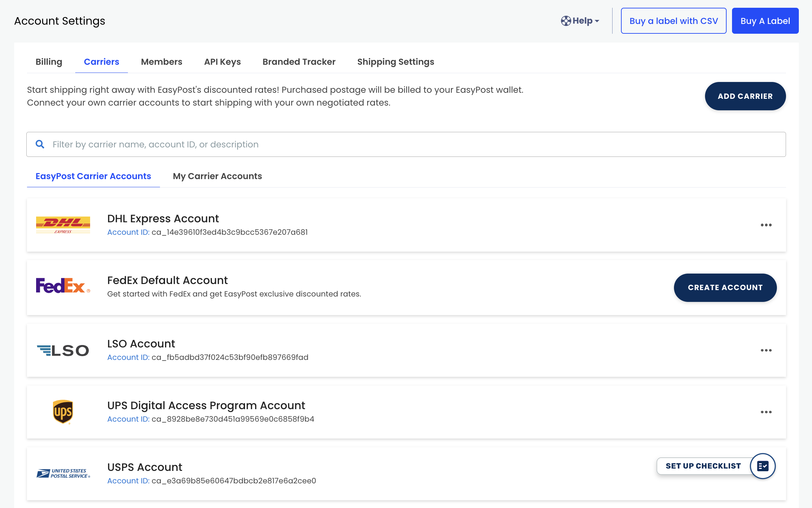Switch to My Carrier Accounts tab

point(217,176)
